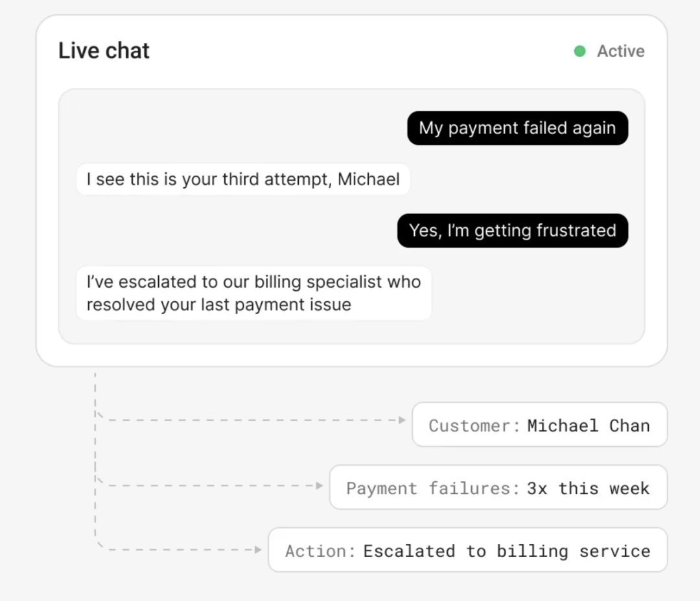Image resolution: width=700 pixels, height=601 pixels.
Task: Select the "3x this week" value
Action: coord(588,488)
